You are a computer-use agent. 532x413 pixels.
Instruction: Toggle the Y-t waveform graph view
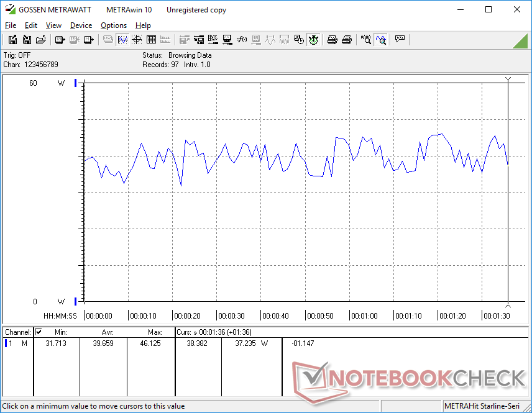click(122, 40)
